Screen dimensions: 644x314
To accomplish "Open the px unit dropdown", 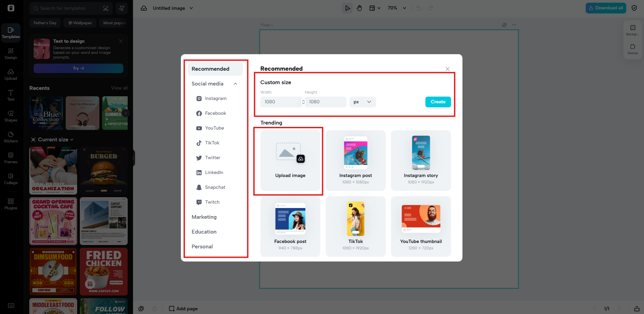I will (362, 102).
